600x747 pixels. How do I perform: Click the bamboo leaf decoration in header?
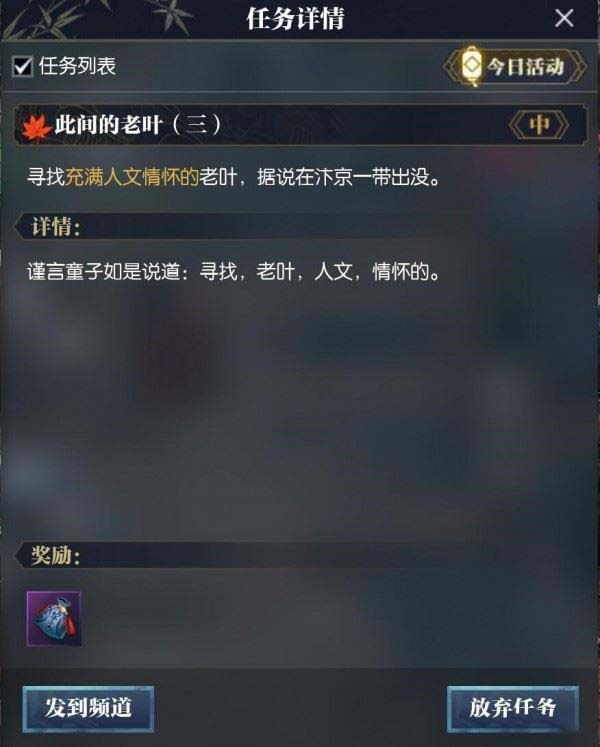click(95, 18)
